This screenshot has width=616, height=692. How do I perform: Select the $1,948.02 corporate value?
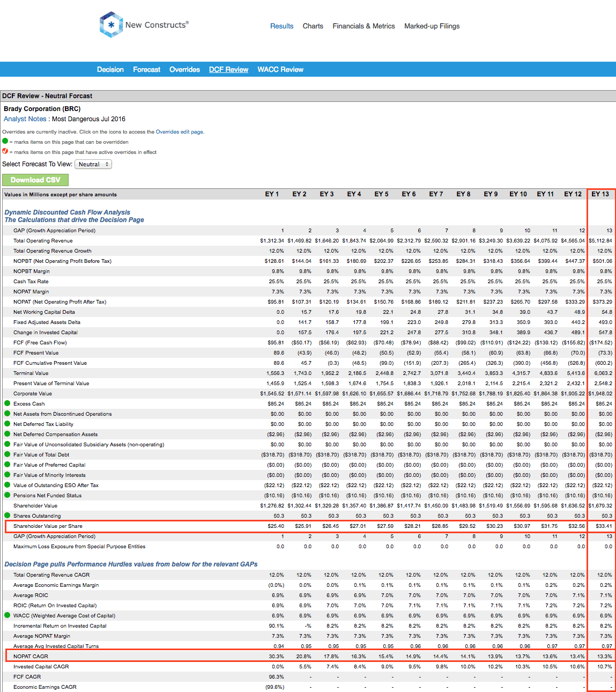point(600,394)
